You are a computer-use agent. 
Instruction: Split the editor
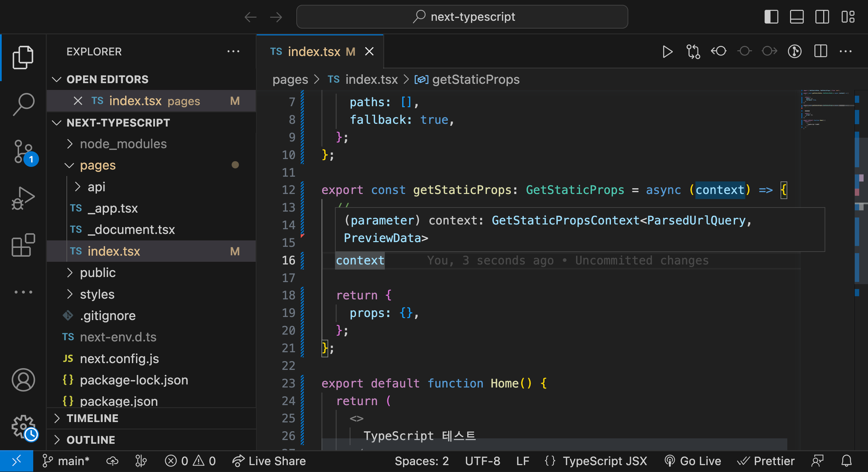pos(820,51)
